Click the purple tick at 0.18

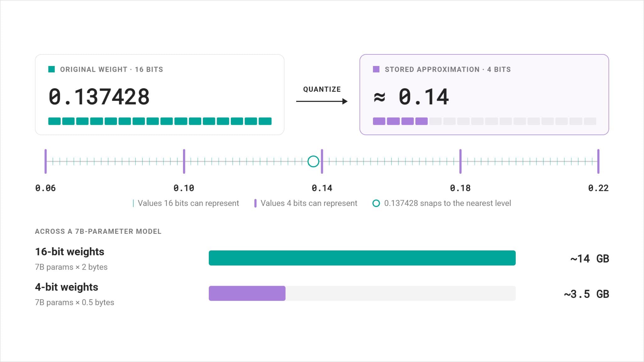460,162
